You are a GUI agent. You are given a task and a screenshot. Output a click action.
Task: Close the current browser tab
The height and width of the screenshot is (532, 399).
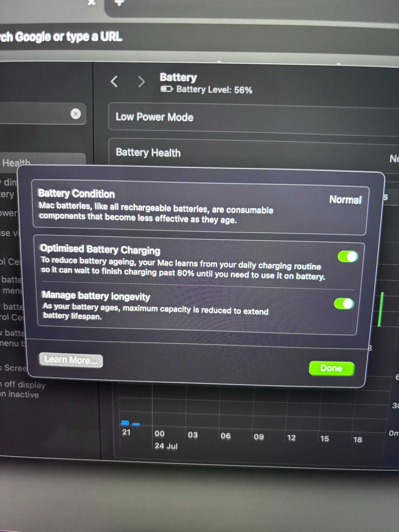pyautogui.click(x=91, y=2)
